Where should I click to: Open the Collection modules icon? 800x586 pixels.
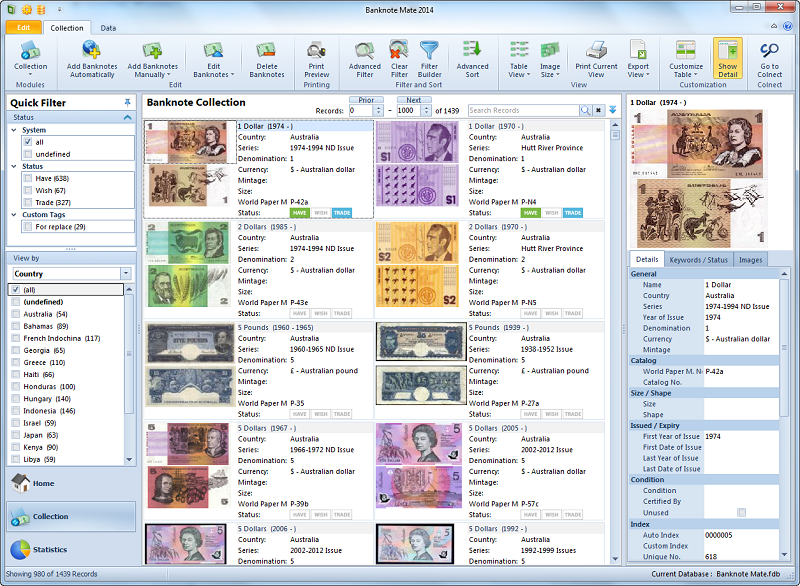tap(30, 59)
